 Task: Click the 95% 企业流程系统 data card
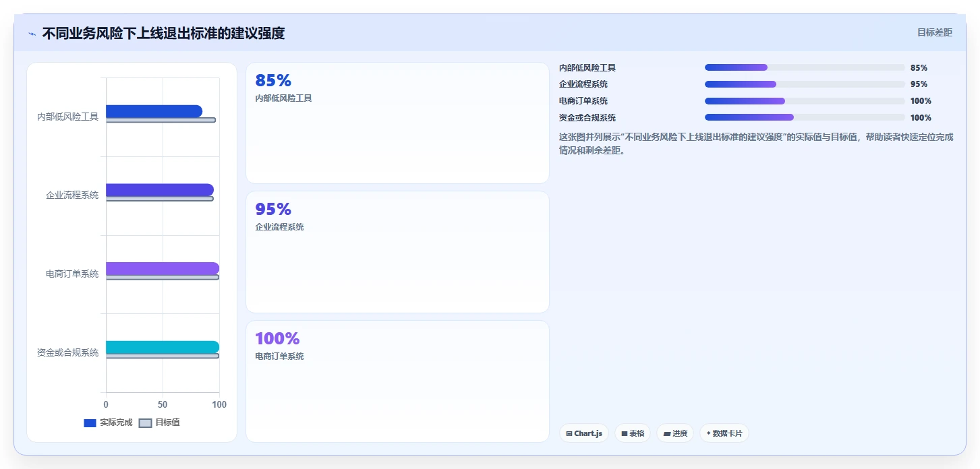397,252
